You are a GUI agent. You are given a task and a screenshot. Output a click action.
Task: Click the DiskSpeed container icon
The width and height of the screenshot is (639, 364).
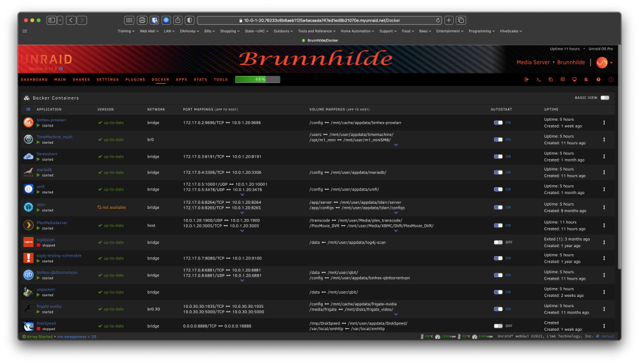coord(28,326)
